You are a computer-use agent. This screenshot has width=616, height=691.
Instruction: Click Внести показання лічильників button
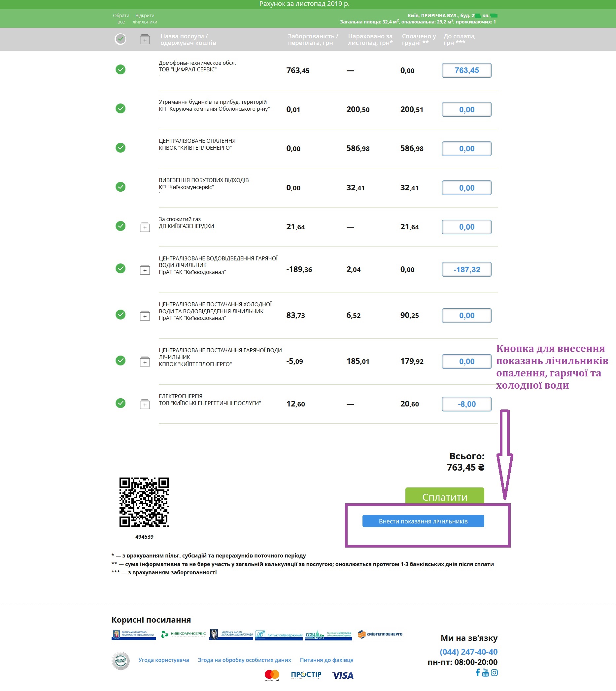click(423, 521)
